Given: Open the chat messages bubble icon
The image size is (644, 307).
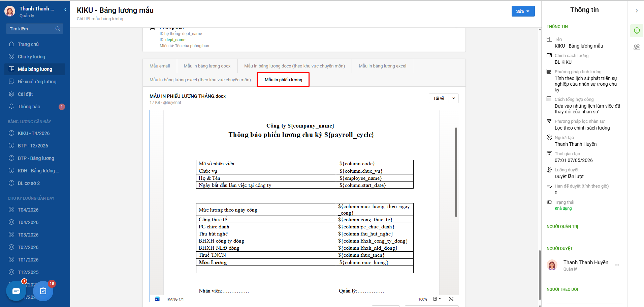Looking at the screenshot, I should 16,291.
